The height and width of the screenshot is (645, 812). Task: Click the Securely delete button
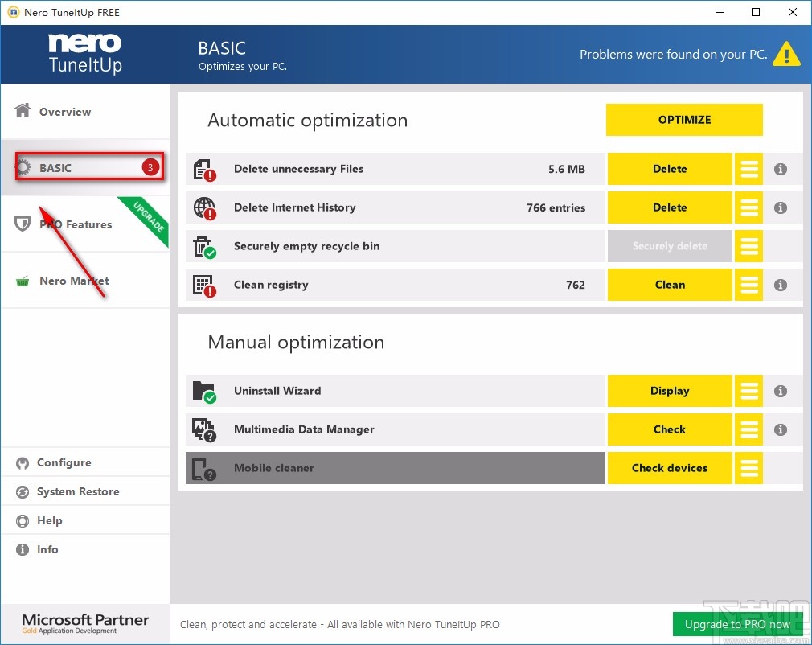point(670,246)
